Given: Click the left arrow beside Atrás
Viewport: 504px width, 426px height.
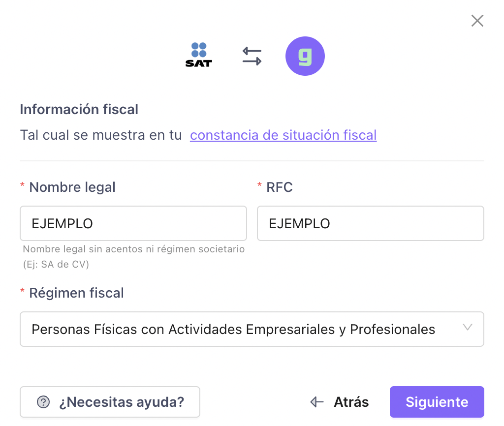Looking at the screenshot, I should click(317, 402).
